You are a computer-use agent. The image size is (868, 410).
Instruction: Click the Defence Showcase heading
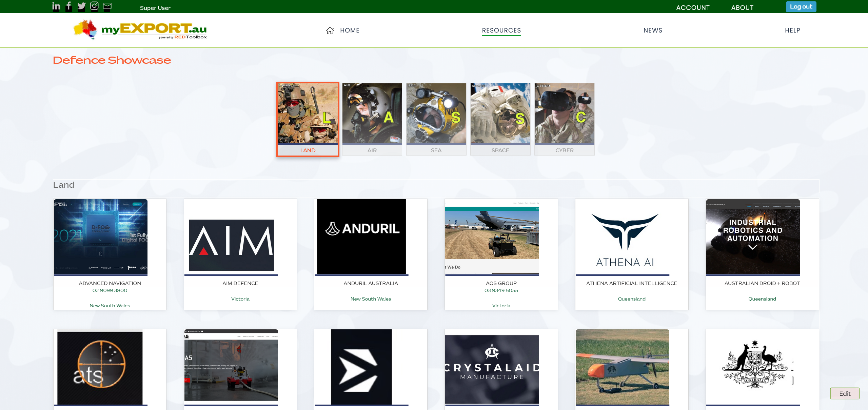[x=112, y=60]
